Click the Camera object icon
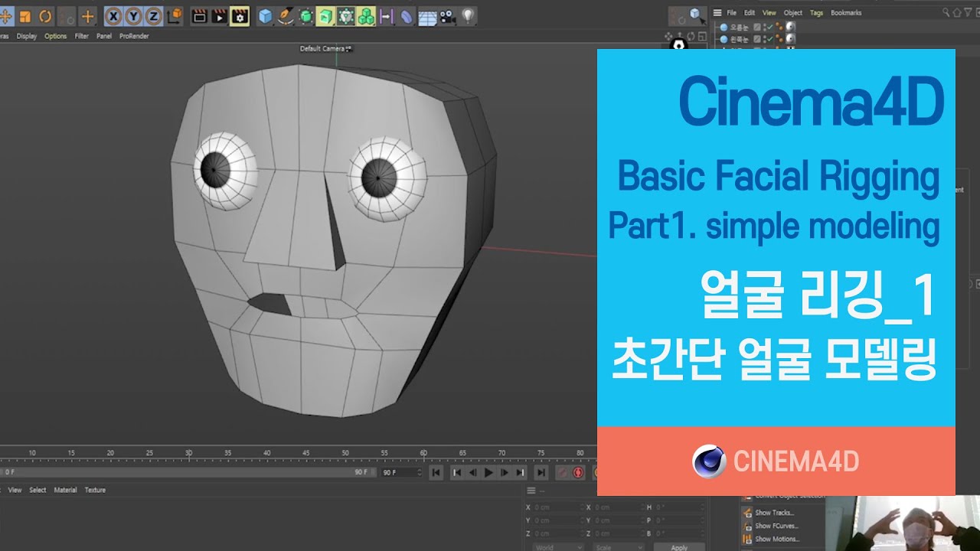Viewport: 980px width, 551px height. click(x=448, y=16)
